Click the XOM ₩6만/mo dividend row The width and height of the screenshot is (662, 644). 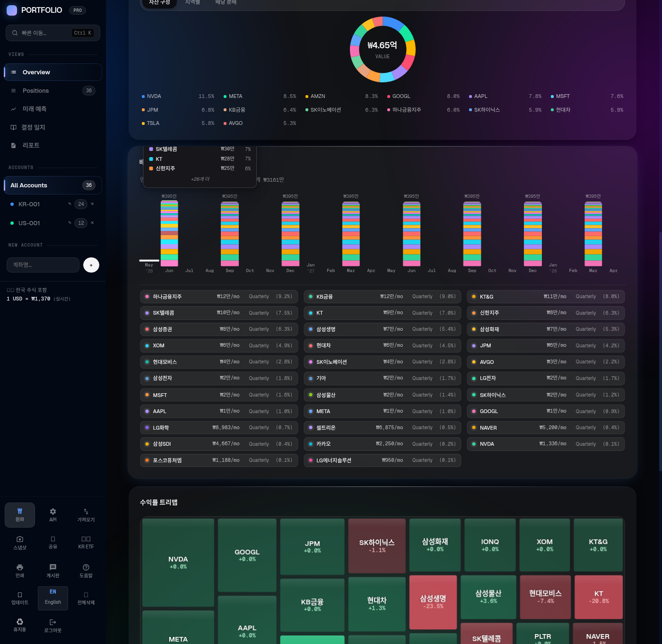pos(219,345)
